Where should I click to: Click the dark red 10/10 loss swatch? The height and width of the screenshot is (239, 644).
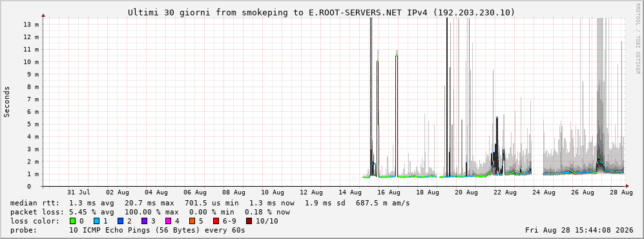click(249, 221)
